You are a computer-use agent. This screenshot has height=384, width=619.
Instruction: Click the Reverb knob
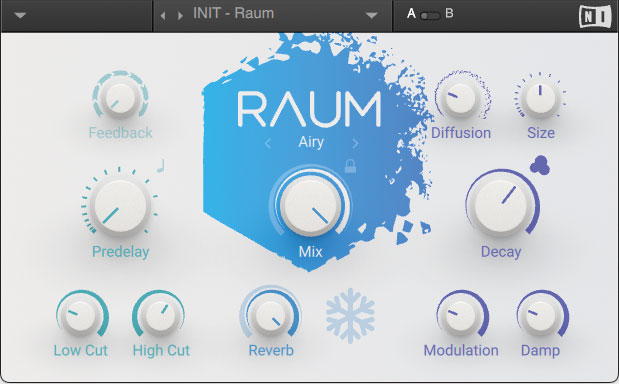coord(271,316)
